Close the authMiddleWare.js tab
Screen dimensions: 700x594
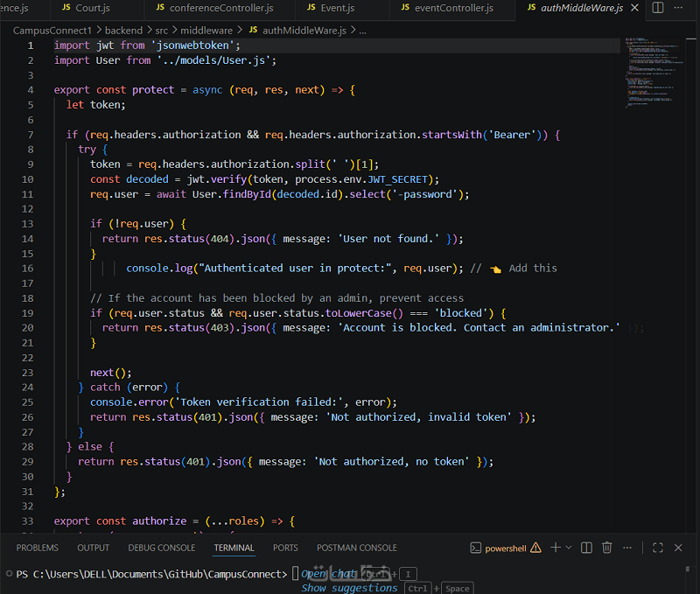click(x=634, y=8)
